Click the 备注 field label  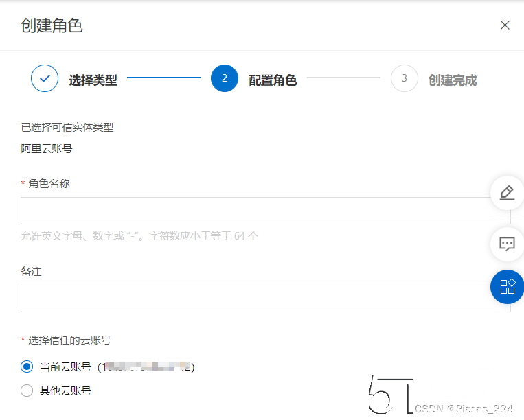point(31,272)
